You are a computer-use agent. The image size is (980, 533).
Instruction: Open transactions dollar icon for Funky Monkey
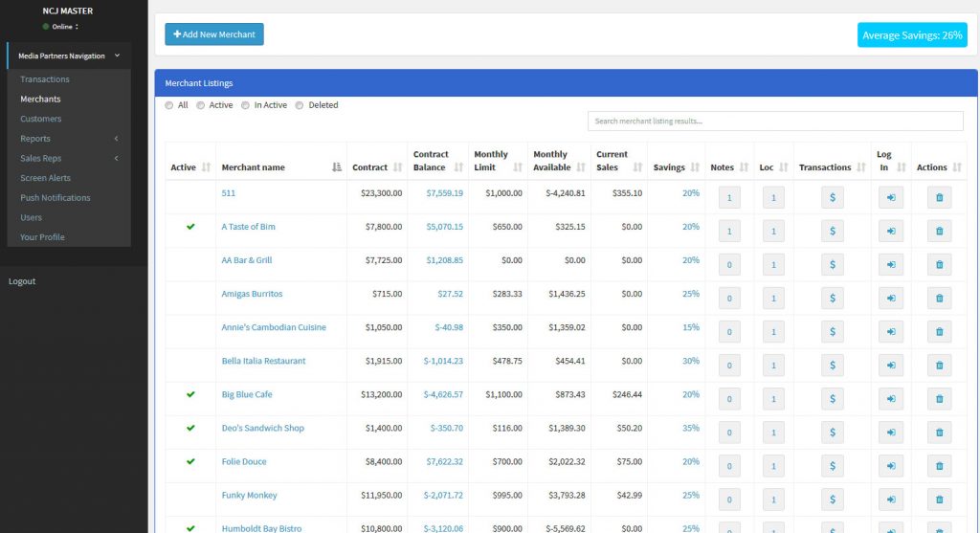click(832, 500)
